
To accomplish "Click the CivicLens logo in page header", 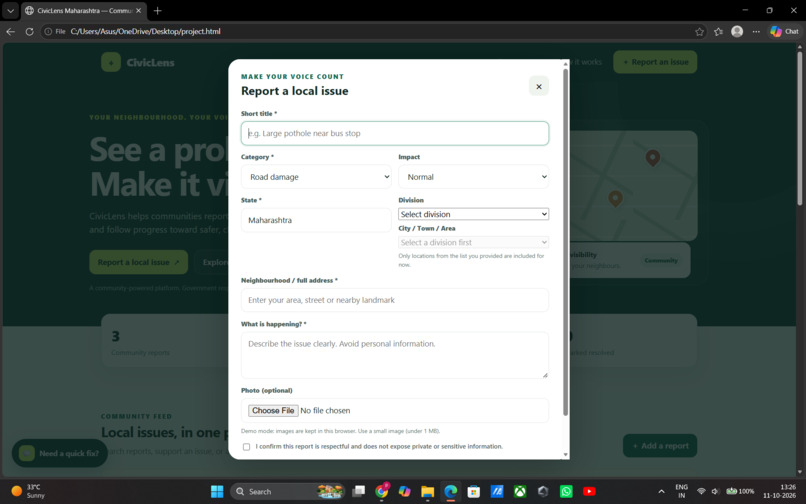I will coord(138,62).
